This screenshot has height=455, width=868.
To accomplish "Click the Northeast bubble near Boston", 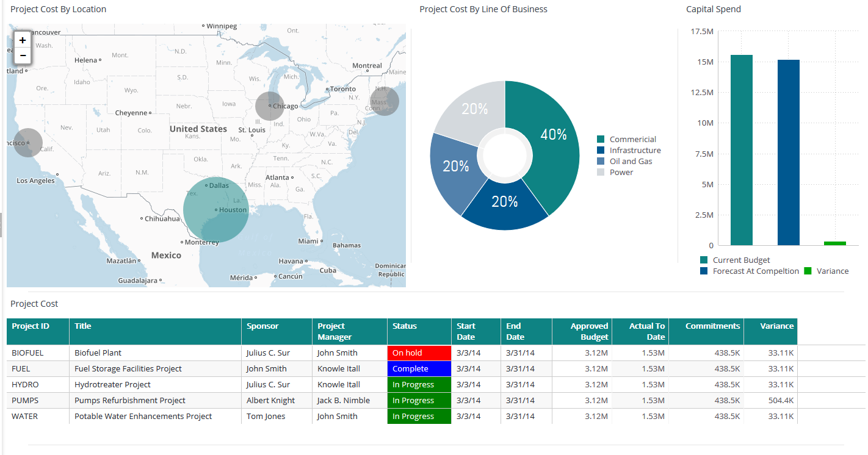I will click(385, 101).
